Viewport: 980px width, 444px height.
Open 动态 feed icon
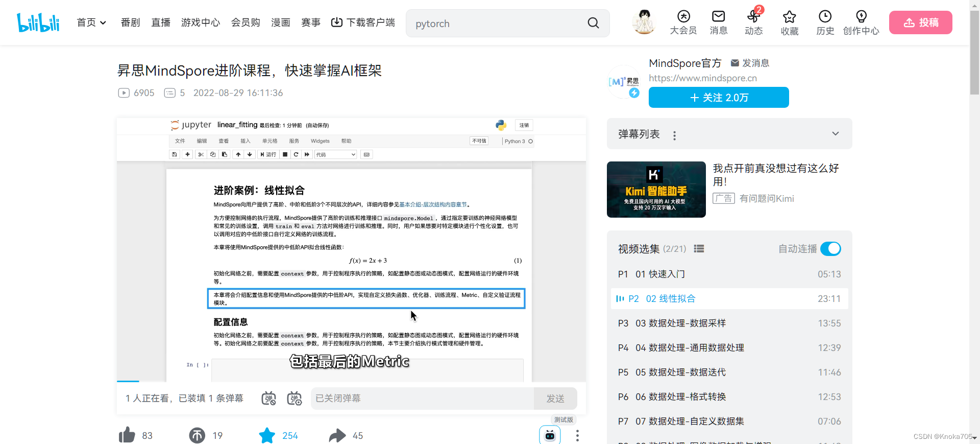754,23
